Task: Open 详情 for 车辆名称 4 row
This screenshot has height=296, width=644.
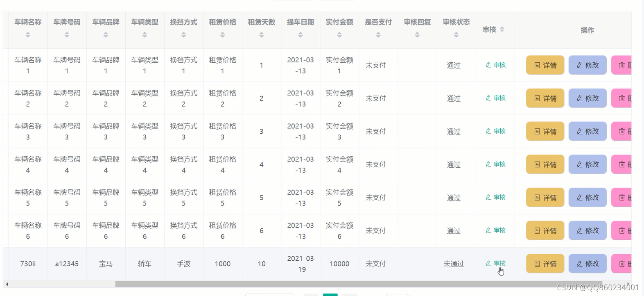Action: click(x=545, y=164)
